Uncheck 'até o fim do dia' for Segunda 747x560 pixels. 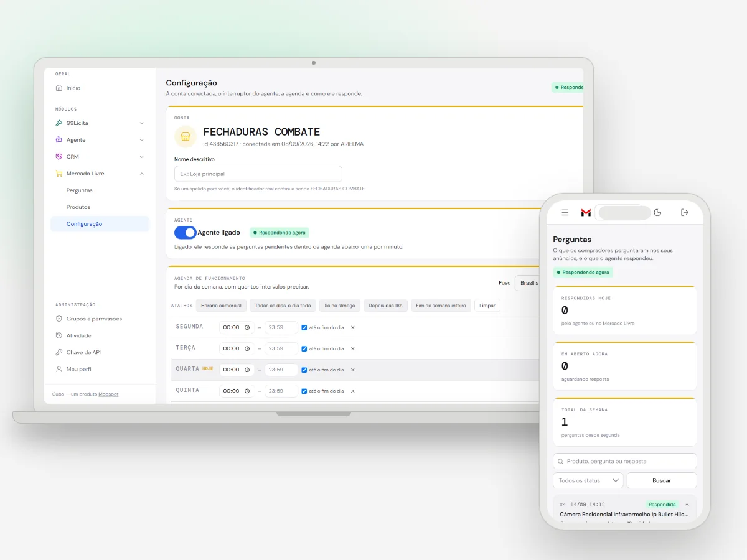point(304,327)
